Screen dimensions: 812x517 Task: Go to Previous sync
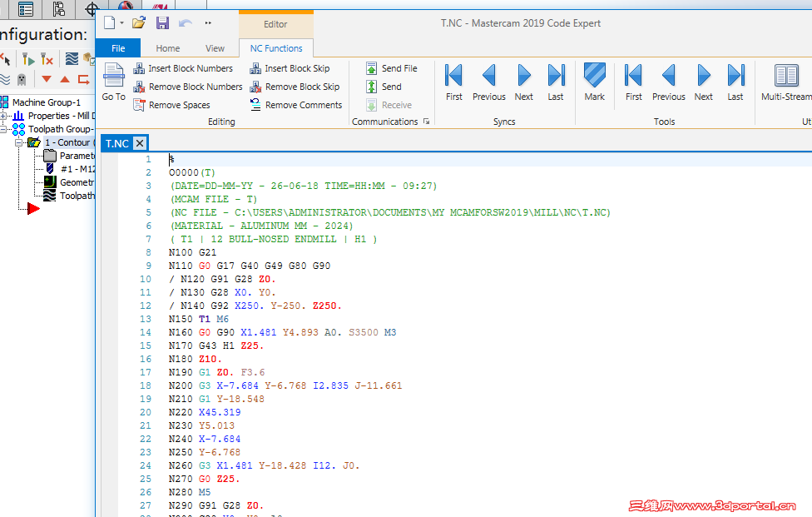pos(489,82)
